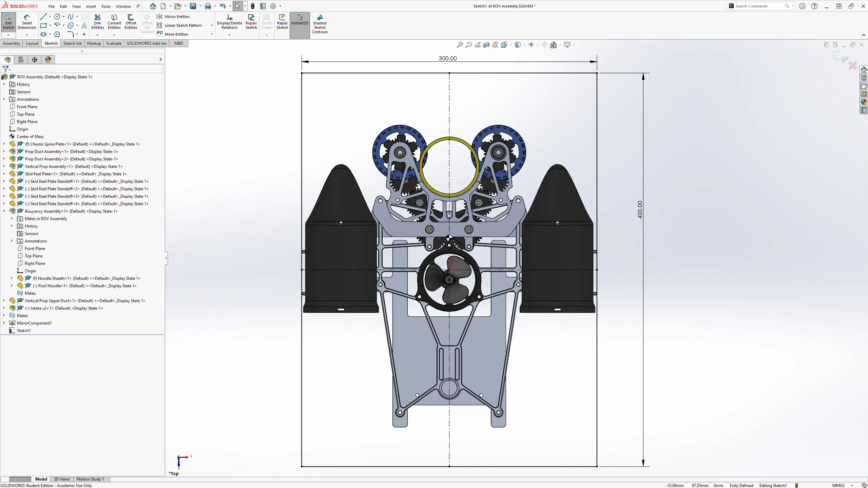Toggle Rapid Sketch mode
The height and width of the screenshot is (488, 868).
point(282,22)
